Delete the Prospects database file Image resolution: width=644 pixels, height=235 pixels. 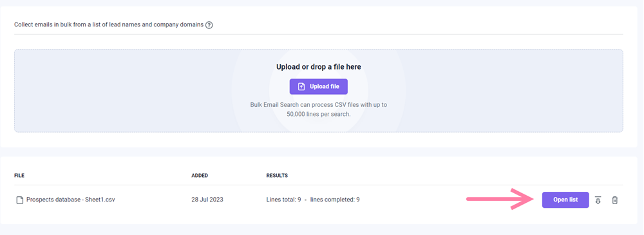tap(614, 200)
